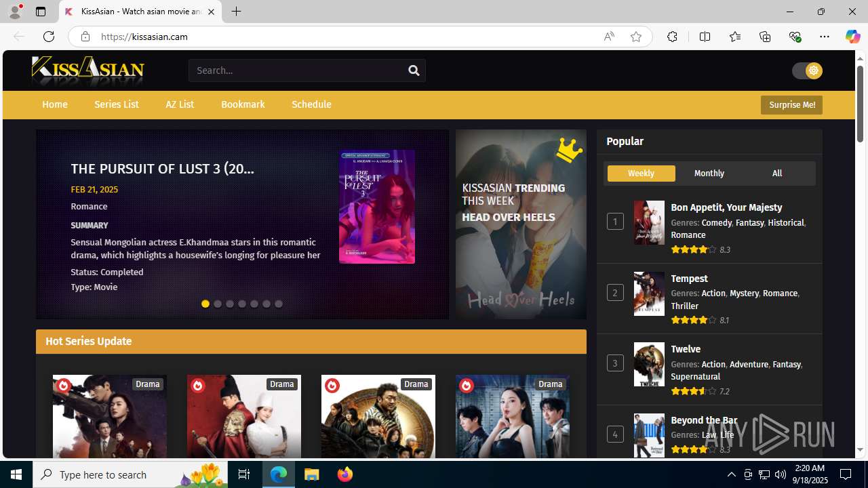Open the second Hot Series drama card
The width and height of the screenshot is (868, 488).
pos(244,416)
